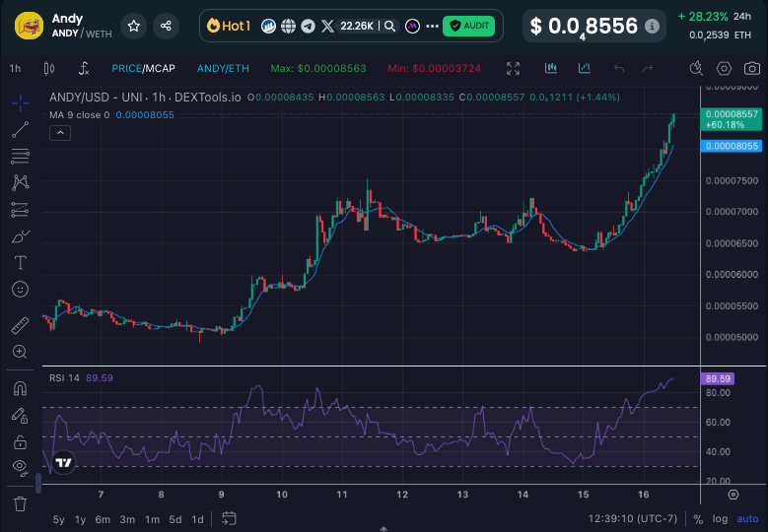Toggle log scale mode
The image size is (768, 532).
[720, 519]
